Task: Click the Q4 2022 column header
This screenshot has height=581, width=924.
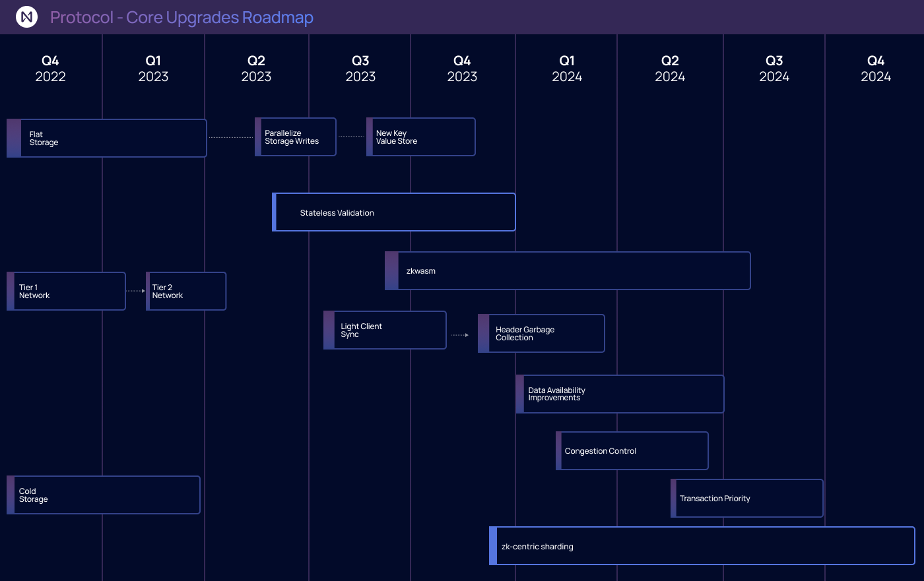Action: tap(50, 69)
